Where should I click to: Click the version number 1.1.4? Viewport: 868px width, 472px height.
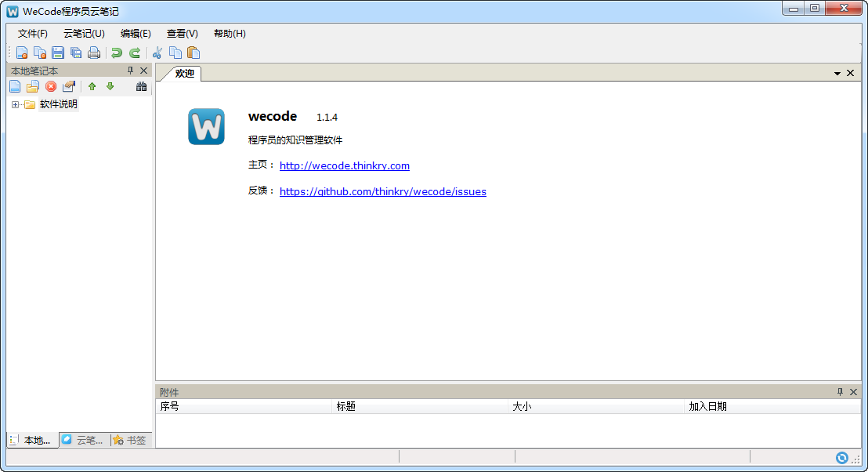click(327, 118)
